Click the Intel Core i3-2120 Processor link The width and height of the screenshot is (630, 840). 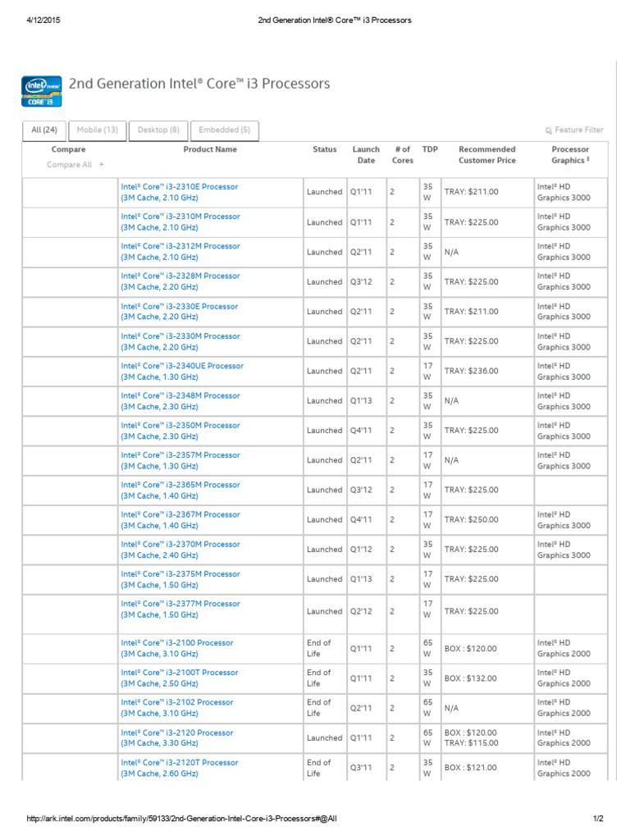(177, 733)
